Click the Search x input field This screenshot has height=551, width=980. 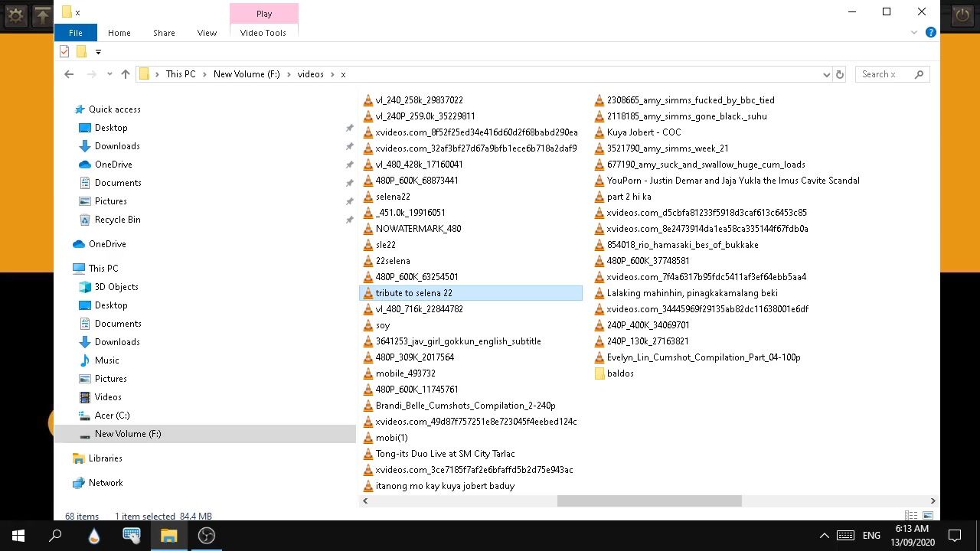coord(884,74)
